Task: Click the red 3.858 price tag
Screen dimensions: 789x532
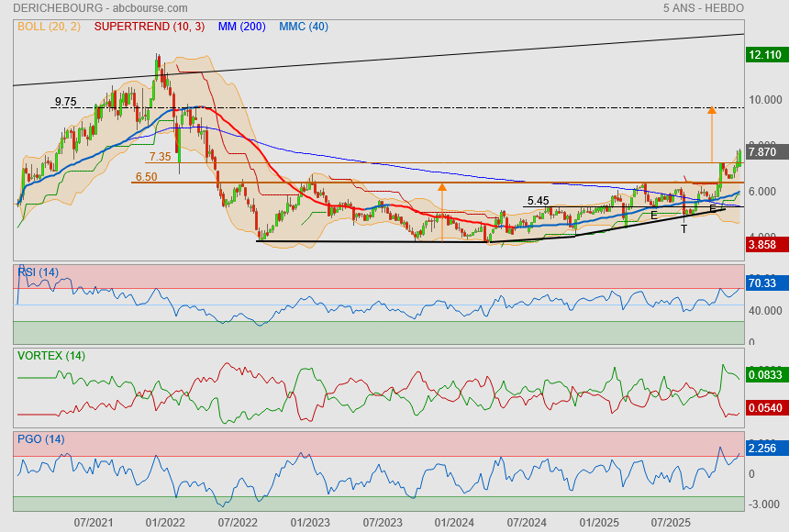Action: (763, 246)
